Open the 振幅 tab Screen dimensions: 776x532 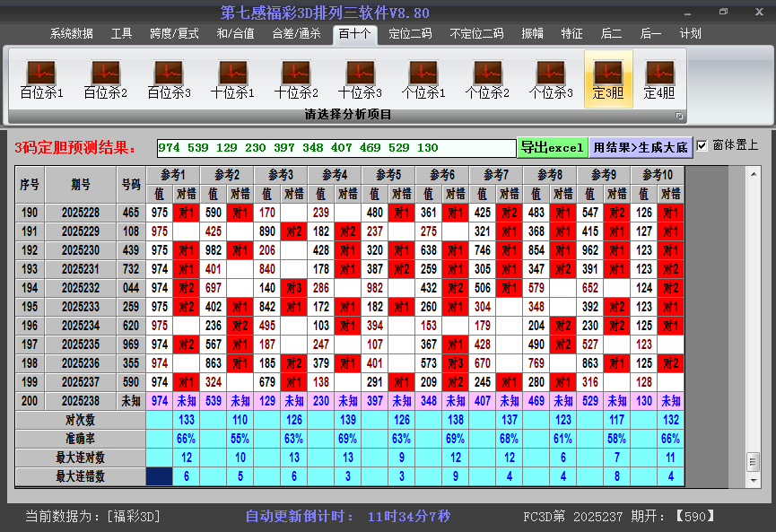pyautogui.click(x=533, y=34)
